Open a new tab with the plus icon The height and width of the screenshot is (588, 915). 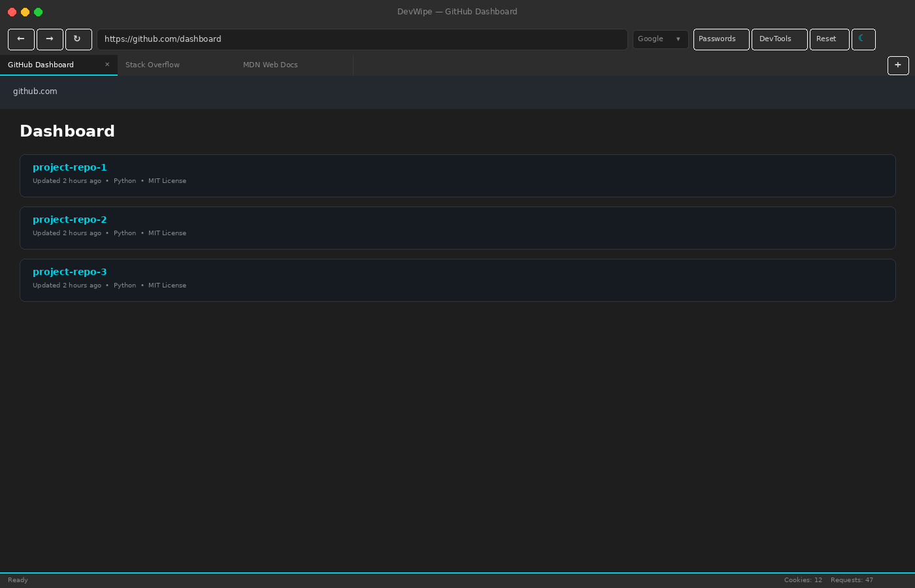(x=898, y=65)
